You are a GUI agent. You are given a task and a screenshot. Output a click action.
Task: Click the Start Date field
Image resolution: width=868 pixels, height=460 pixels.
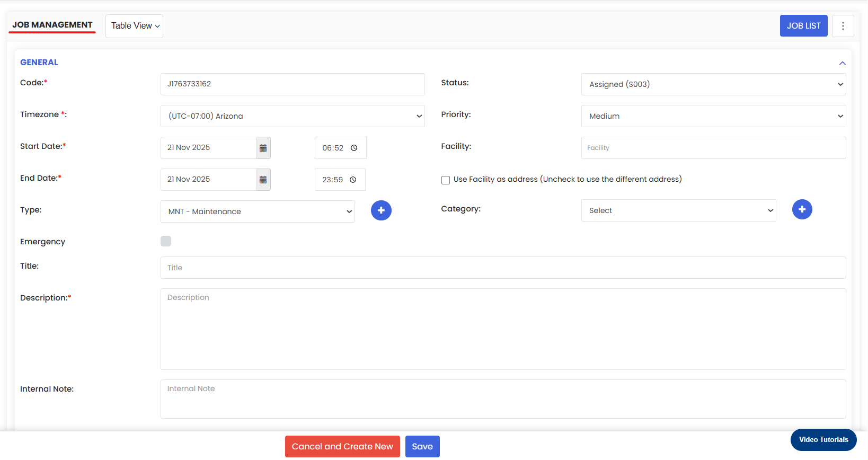tap(208, 148)
